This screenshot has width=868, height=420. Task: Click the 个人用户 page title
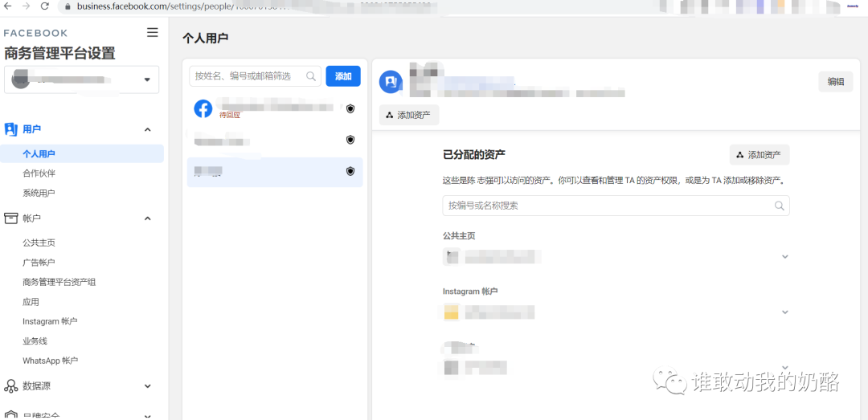[206, 38]
